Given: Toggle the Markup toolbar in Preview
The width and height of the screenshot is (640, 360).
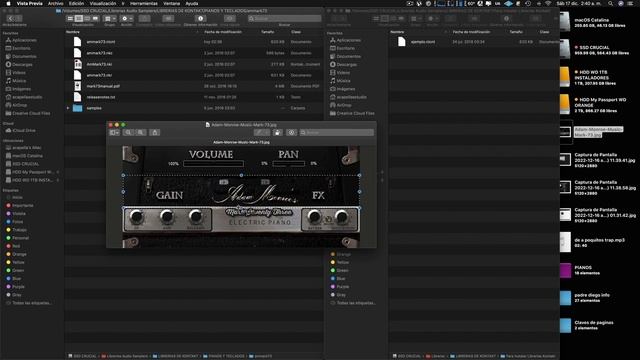Looking at the screenshot, I should coord(291,133).
